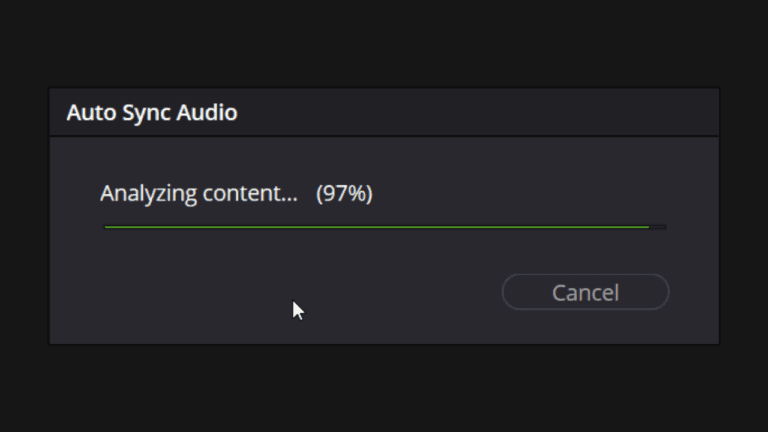Click the dark area right of the dialog
The width and height of the screenshot is (768, 432).
pyautogui.click(x=743, y=216)
